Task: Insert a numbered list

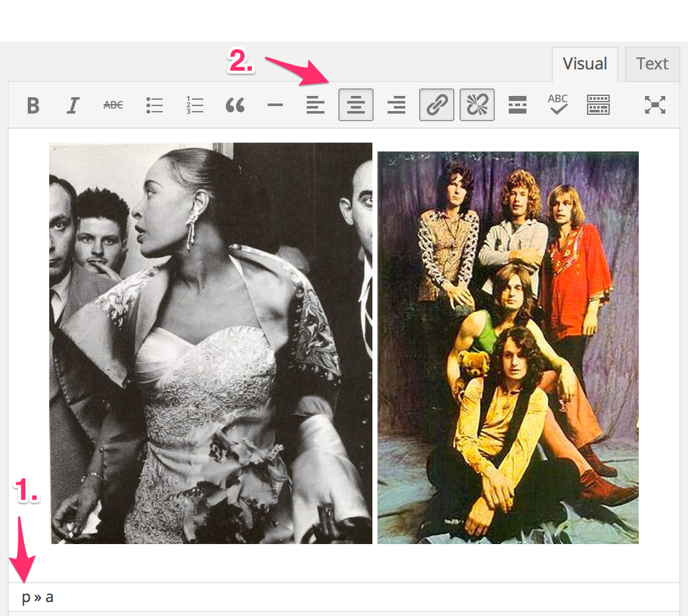Action: click(x=194, y=105)
